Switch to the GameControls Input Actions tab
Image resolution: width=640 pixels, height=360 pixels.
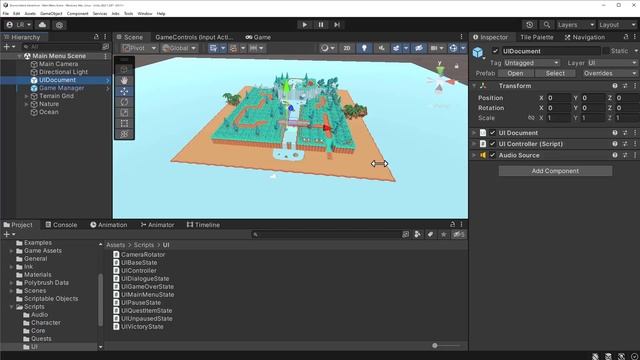coord(194,37)
